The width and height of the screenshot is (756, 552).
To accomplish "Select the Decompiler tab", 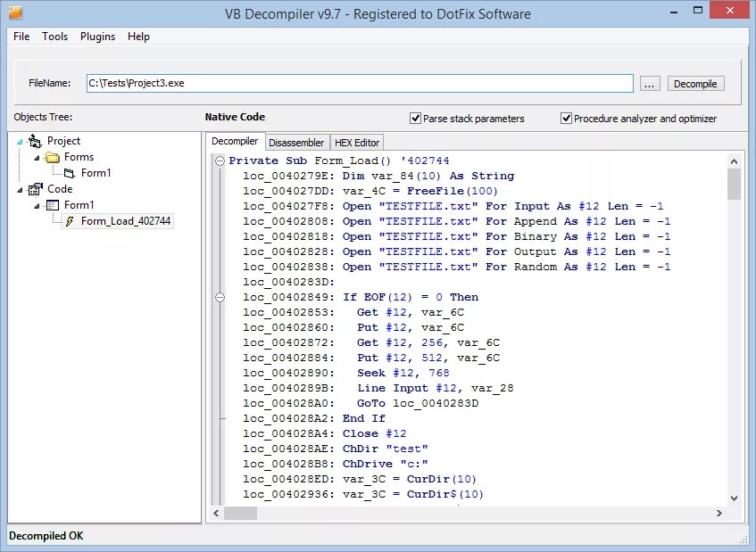I will pyautogui.click(x=235, y=141).
